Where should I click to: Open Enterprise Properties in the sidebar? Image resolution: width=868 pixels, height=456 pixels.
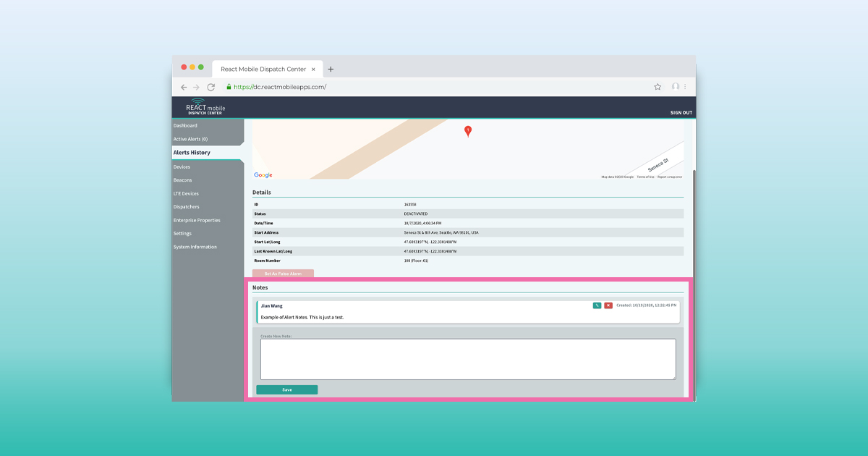tap(197, 220)
